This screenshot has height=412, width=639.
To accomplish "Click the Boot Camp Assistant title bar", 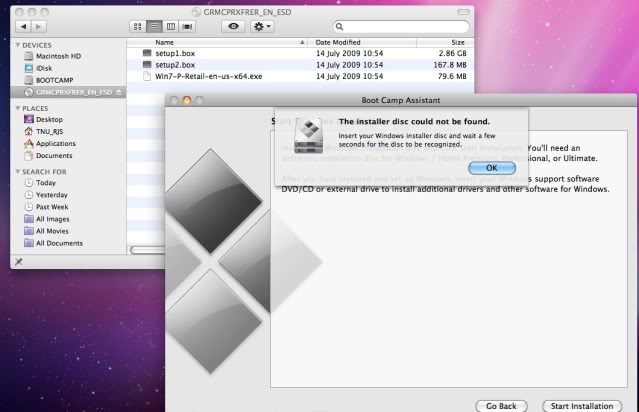I will click(x=401, y=100).
